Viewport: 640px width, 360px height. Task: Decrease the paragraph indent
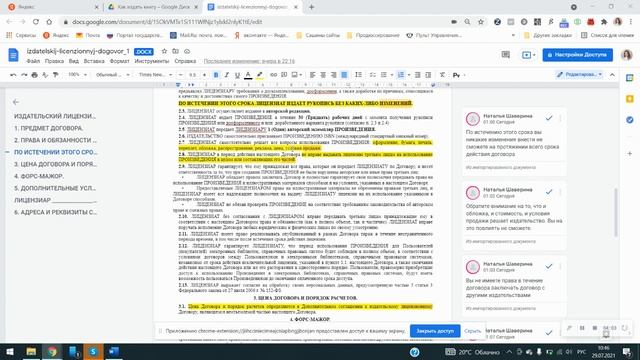click(x=418, y=75)
